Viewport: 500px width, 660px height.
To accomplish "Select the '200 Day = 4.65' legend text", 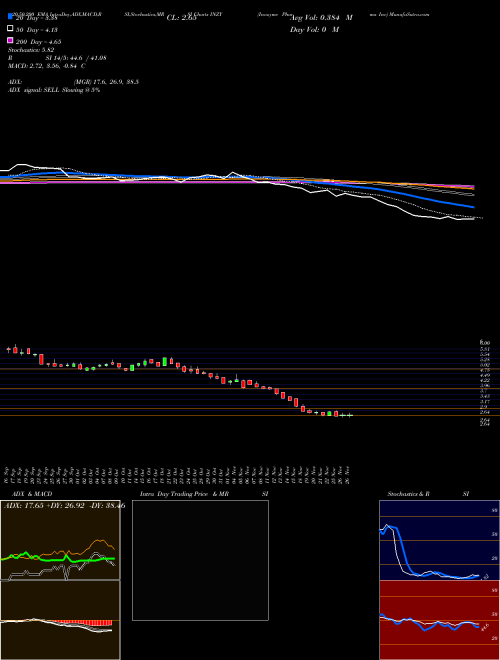I will coord(38,42).
